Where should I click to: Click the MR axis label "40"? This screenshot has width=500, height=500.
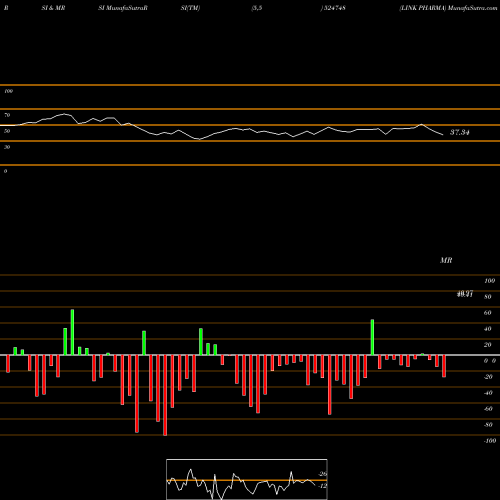[x=488, y=329]
